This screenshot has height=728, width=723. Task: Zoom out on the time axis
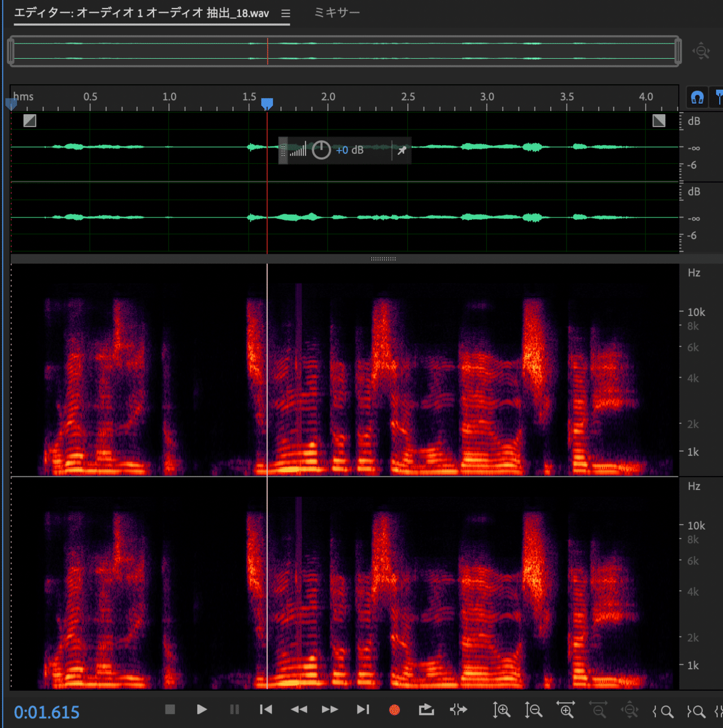(598, 710)
